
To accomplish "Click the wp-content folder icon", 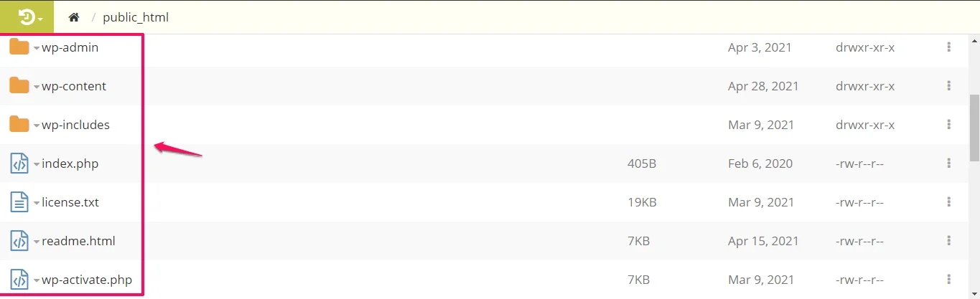I will coord(19,86).
